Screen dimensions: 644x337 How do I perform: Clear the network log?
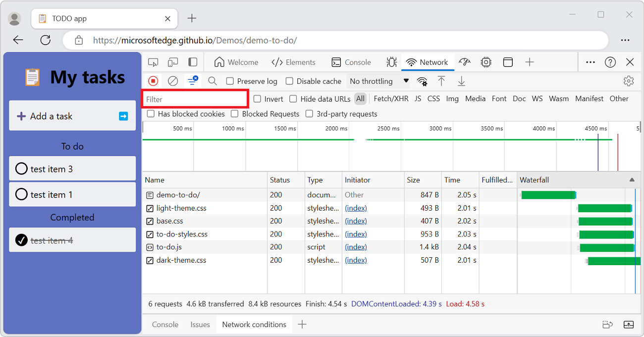[x=173, y=81]
